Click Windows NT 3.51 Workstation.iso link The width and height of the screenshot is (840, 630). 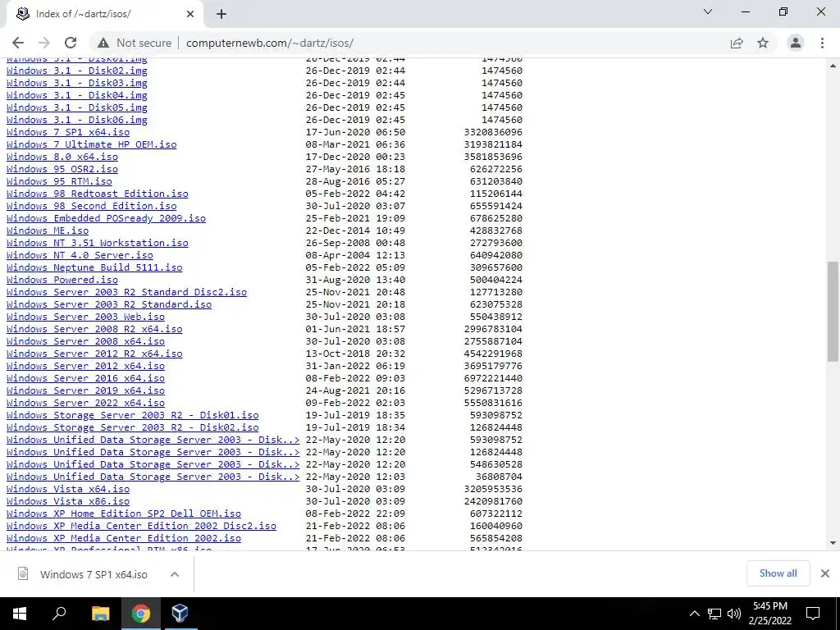pos(98,243)
